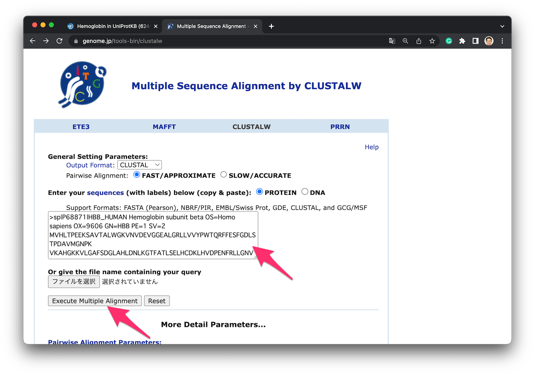Screen dimensions: 552x392
Task: Click the browser profile avatar
Action: 489,41
